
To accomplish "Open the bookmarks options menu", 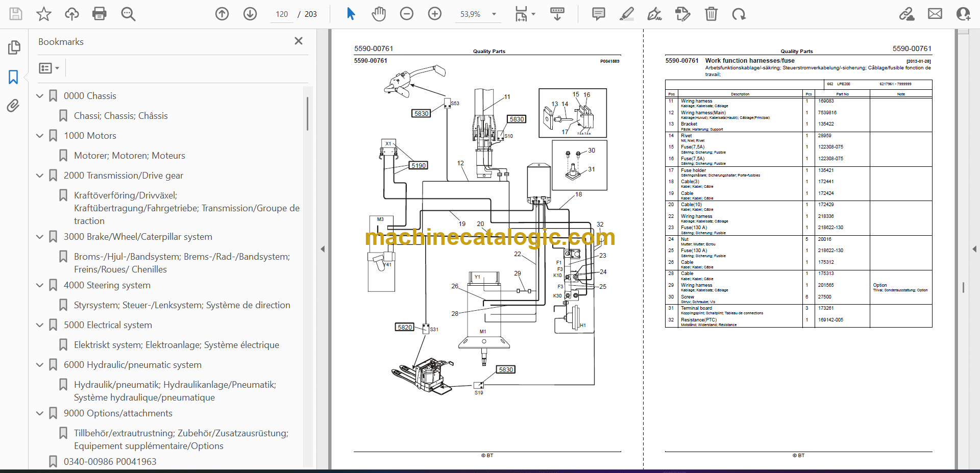I will tap(50, 68).
